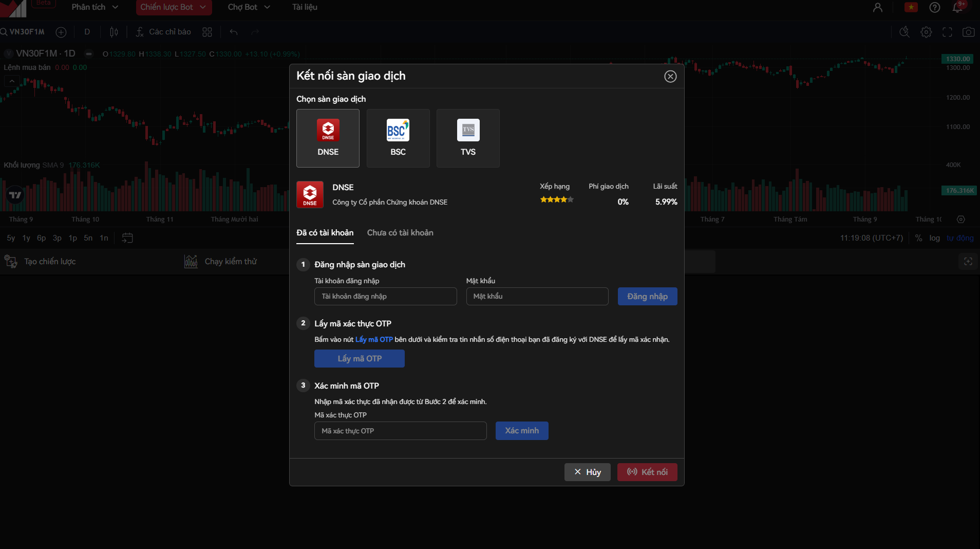Image resolution: width=980 pixels, height=549 pixels.
Task: Toggle visibility dash next to VN30F1M title
Action: point(89,53)
